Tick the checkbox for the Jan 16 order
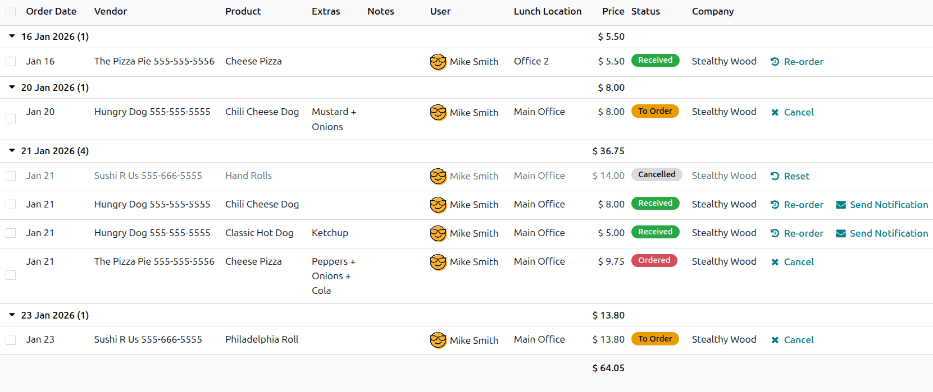Screen dimensions: 933x392 (11, 61)
